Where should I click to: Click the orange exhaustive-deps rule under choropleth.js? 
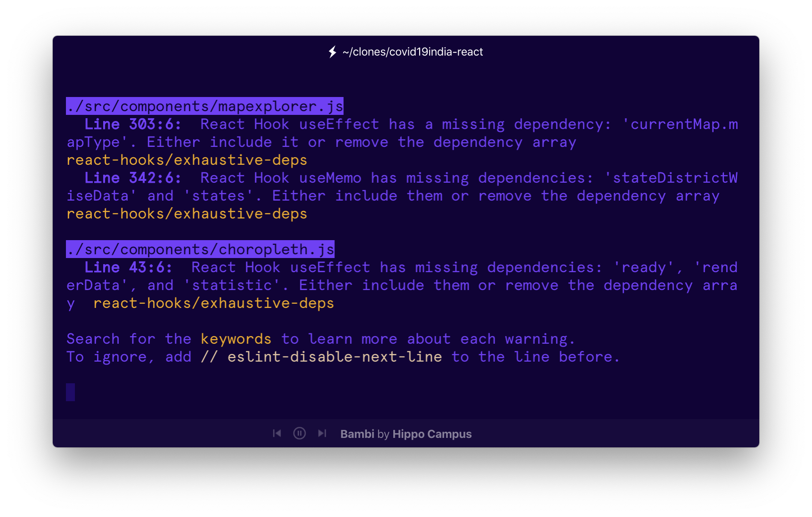[x=213, y=303]
